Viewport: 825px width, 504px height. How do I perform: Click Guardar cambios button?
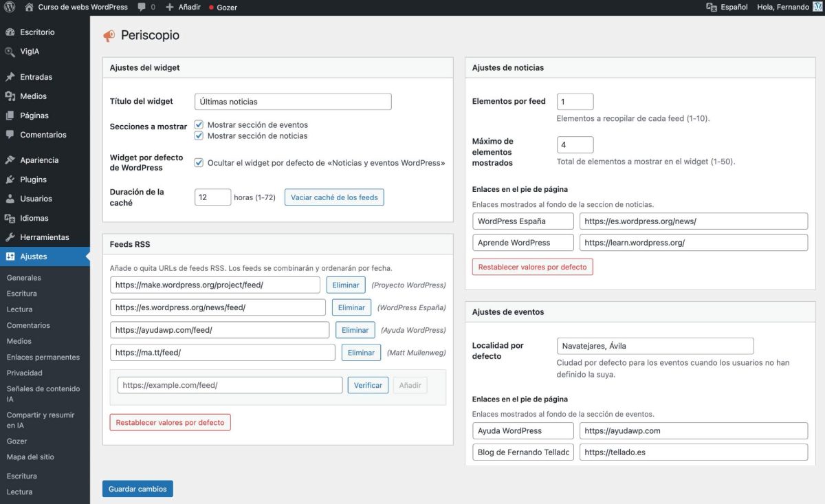[137, 489]
